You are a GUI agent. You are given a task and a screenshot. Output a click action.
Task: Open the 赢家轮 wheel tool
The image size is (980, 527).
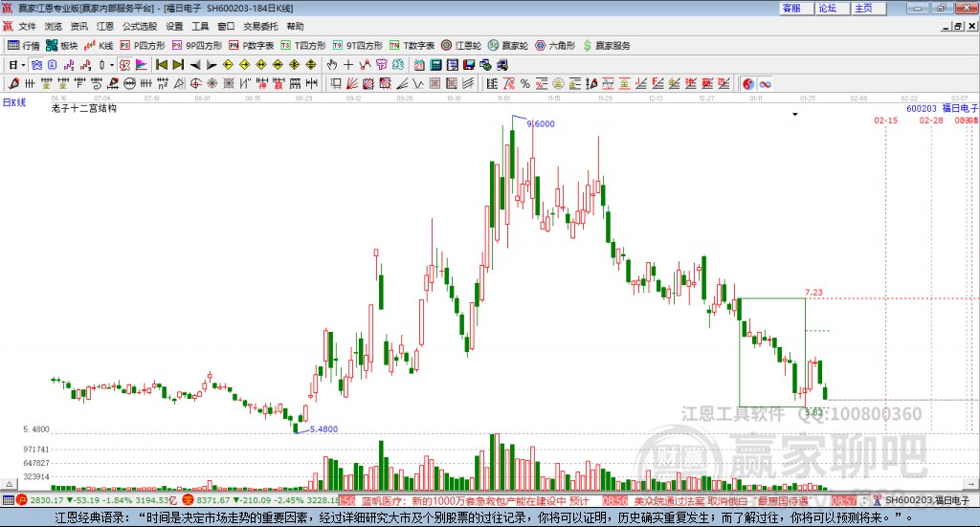tap(508, 46)
